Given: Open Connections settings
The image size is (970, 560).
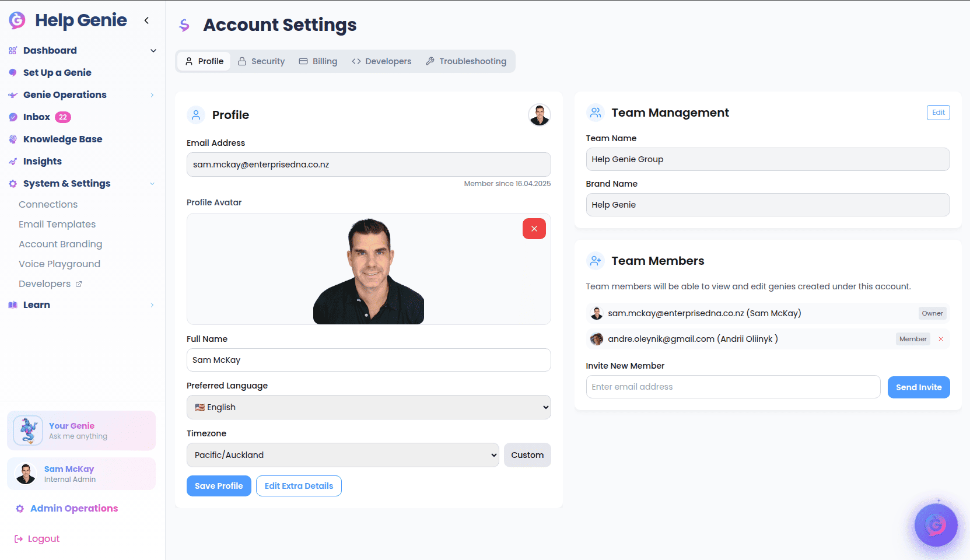Looking at the screenshot, I should pyautogui.click(x=48, y=205).
